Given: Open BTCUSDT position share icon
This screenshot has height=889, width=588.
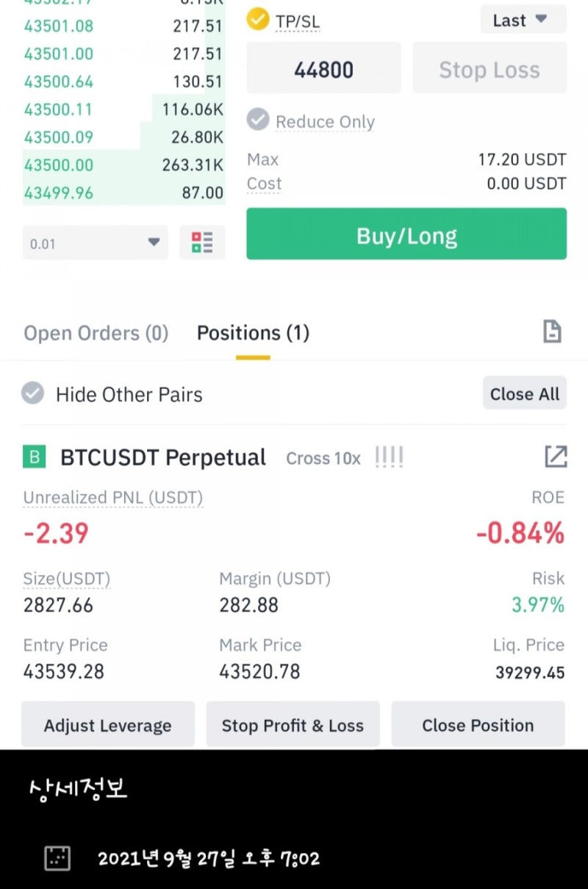Looking at the screenshot, I should pos(556,457).
